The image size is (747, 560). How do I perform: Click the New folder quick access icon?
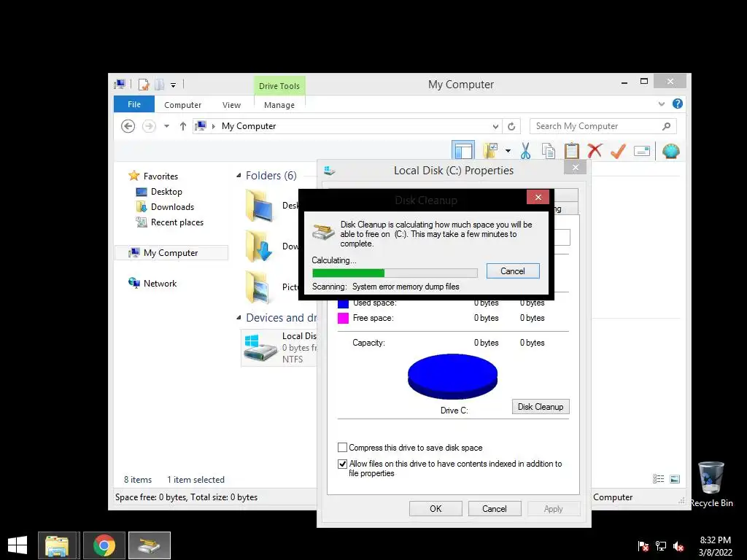[160, 85]
